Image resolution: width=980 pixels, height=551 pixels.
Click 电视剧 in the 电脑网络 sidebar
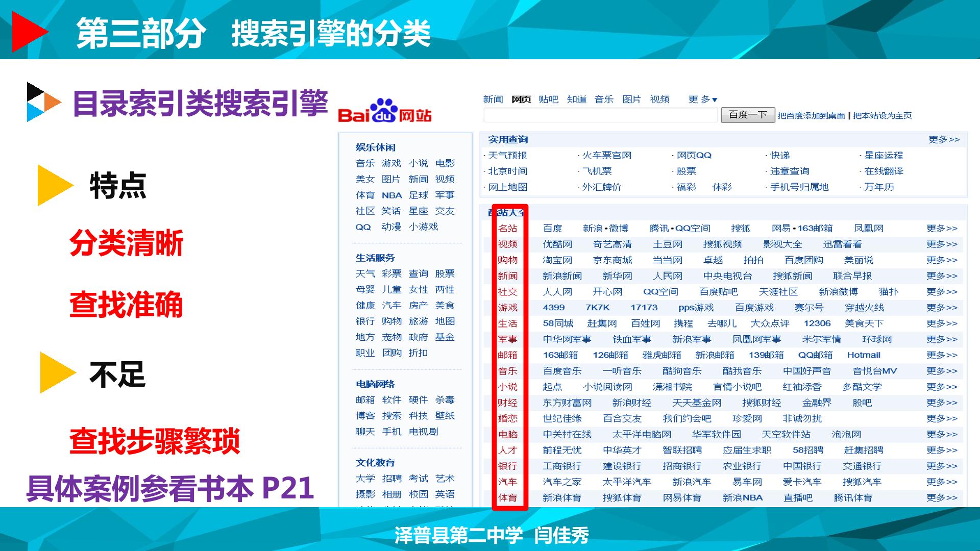pyautogui.click(x=423, y=432)
